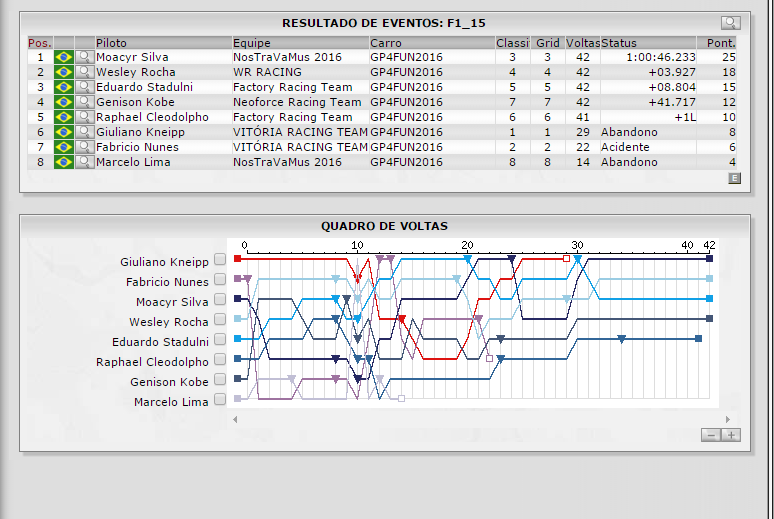Sort results by Equipe column header
This screenshot has height=519, width=774.
click(x=252, y=43)
